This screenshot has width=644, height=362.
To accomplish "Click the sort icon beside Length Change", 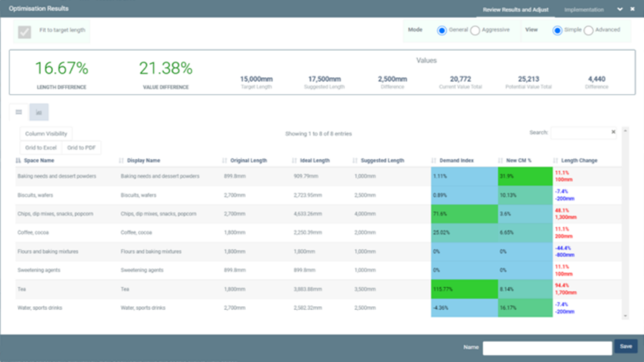I will click(556, 161).
